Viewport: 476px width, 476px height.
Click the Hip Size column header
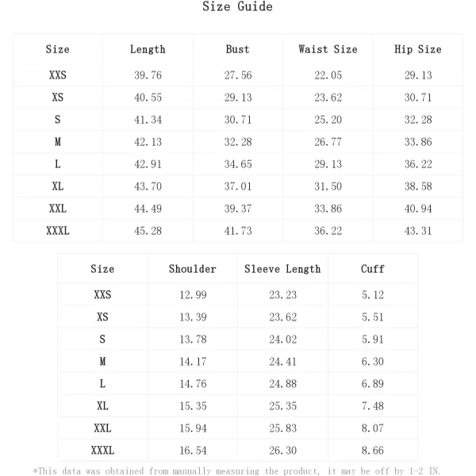(x=418, y=49)
